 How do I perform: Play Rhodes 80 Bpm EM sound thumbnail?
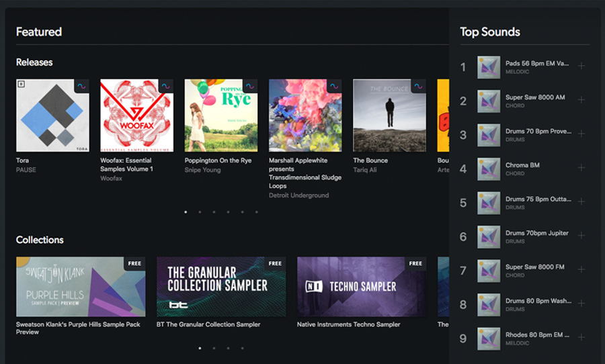489,339
